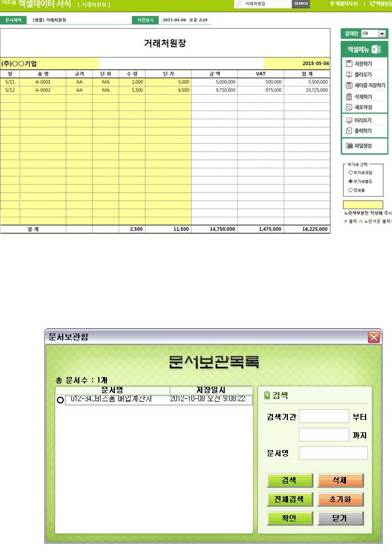
Task: Click the green arrow icon beside 검색 heading
Action: point(267,395)
